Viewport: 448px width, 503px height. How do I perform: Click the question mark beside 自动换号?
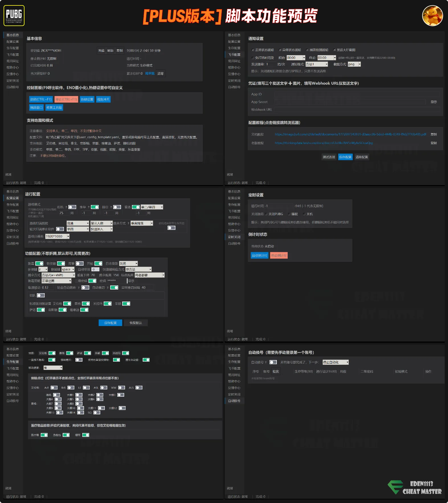click(266, 363)
